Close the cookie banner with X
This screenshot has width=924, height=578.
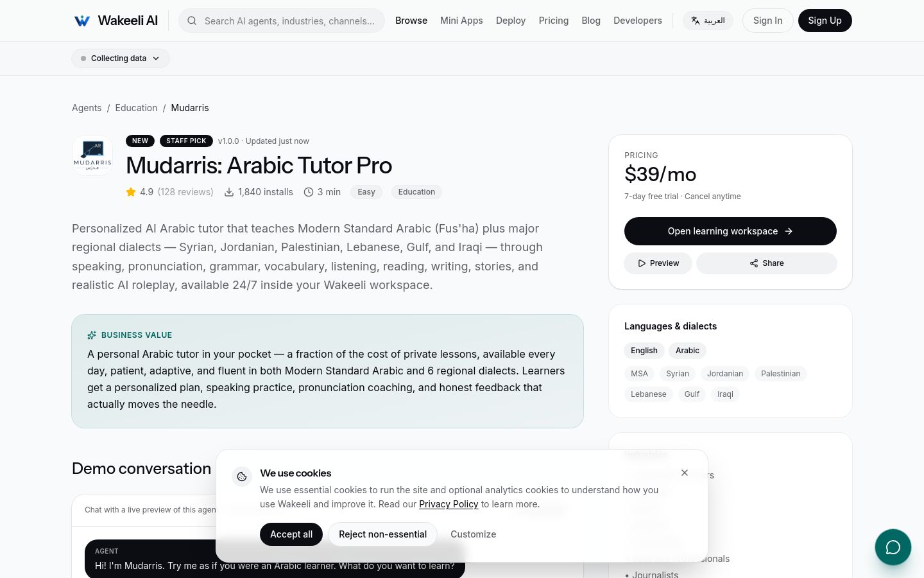[x=685, y=473]
